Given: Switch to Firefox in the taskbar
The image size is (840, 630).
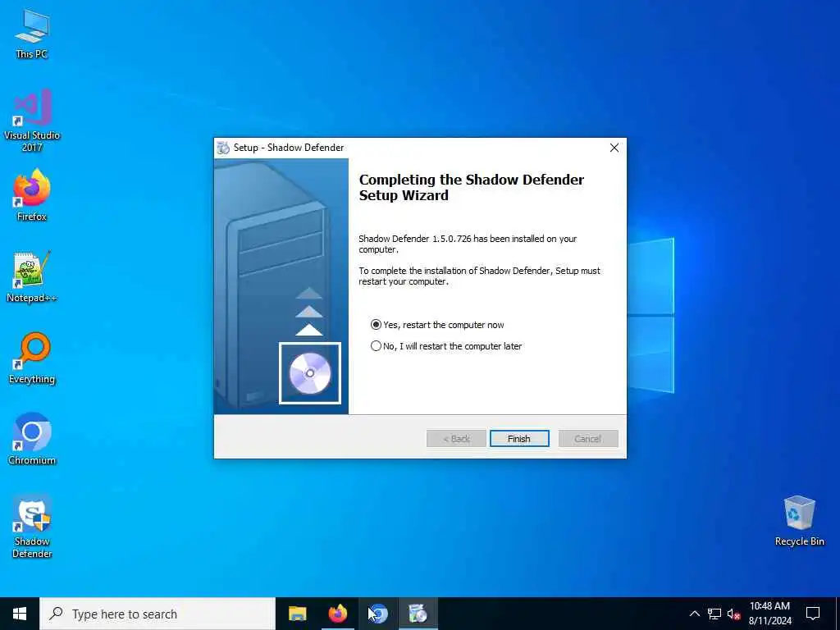Looking at the screenshot, I should tap(337, 614).
